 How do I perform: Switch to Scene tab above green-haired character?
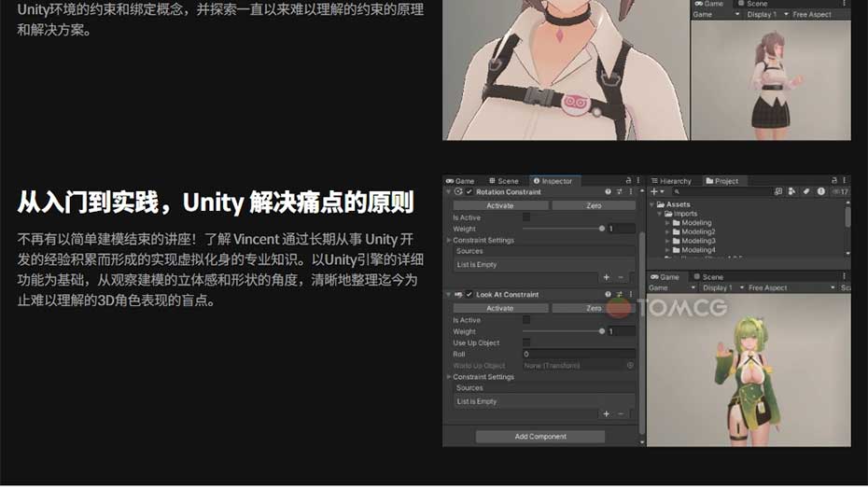pos(708,277)
